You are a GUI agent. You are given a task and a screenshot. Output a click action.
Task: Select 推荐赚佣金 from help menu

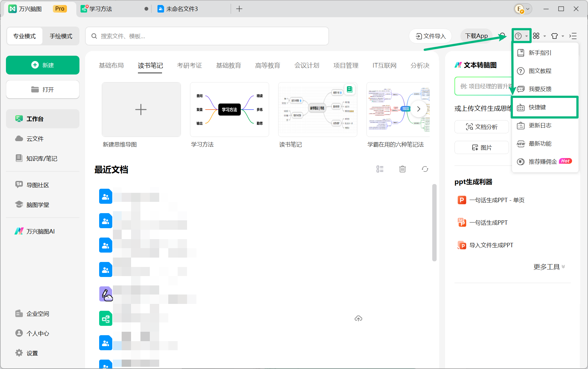pyautogui.click(x=545, y=162)
